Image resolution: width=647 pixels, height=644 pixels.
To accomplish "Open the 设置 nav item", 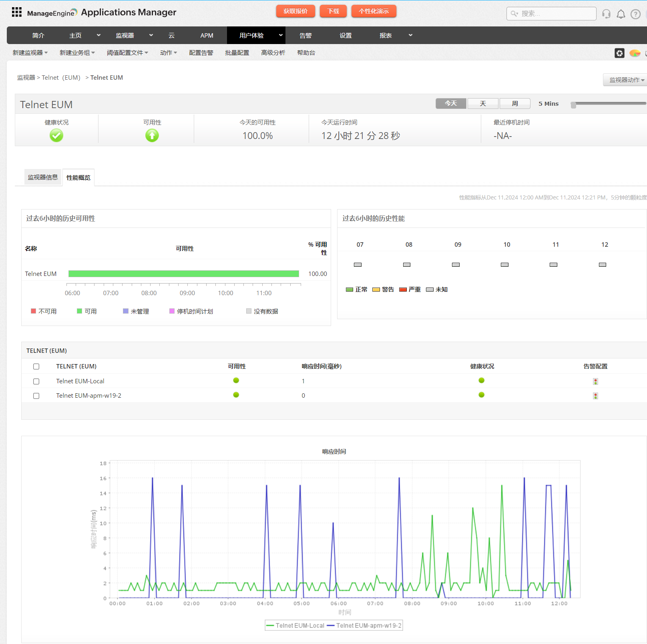I will pos(346,36).
